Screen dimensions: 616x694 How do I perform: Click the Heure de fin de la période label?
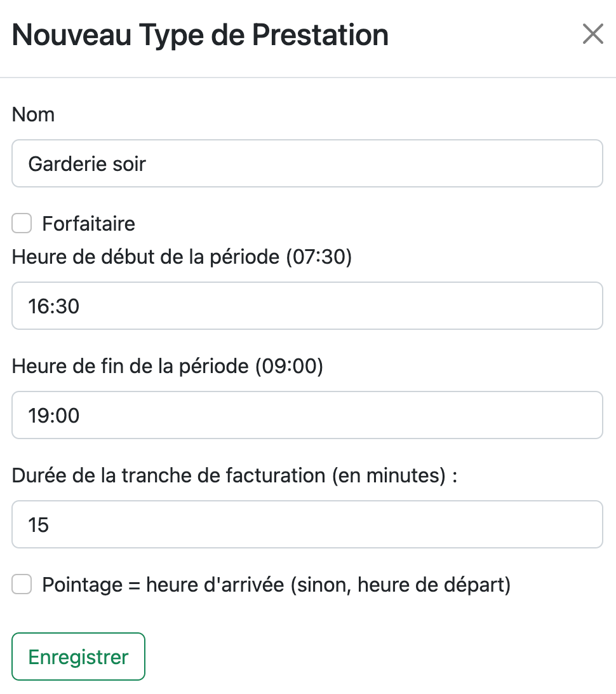coord(130,367)
